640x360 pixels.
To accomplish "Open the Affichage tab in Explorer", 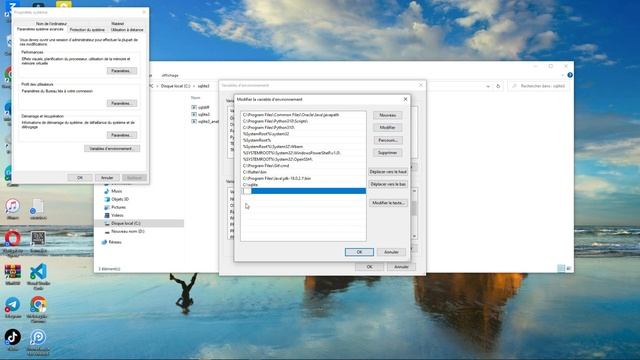I will click(x=170, y=76).
